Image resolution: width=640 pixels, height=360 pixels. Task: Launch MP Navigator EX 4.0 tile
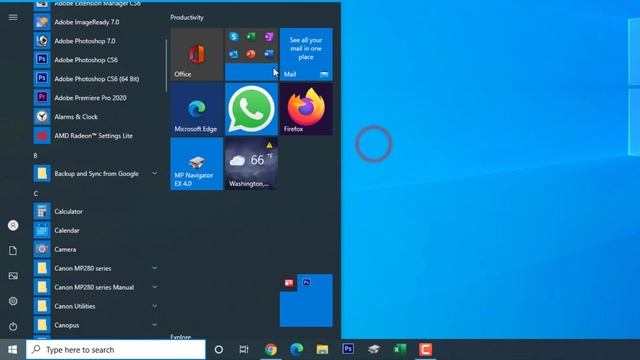pyautogui.click(x=197, y=164)
